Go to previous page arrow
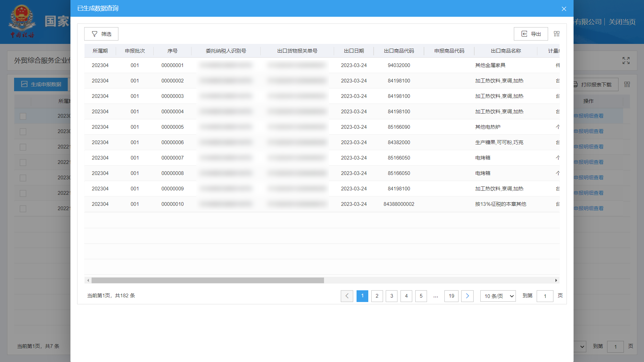644x362 pixels. click(x=347, y=296)
